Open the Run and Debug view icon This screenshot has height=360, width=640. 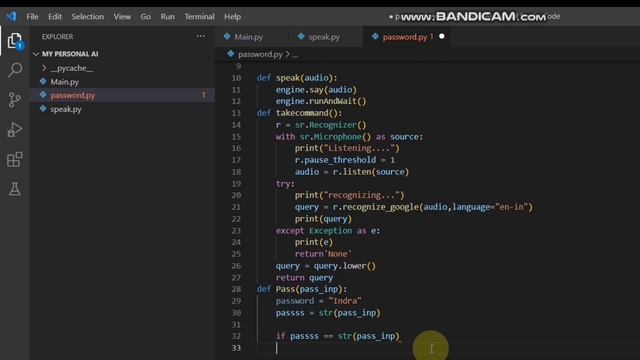click(x=15, y=130)
